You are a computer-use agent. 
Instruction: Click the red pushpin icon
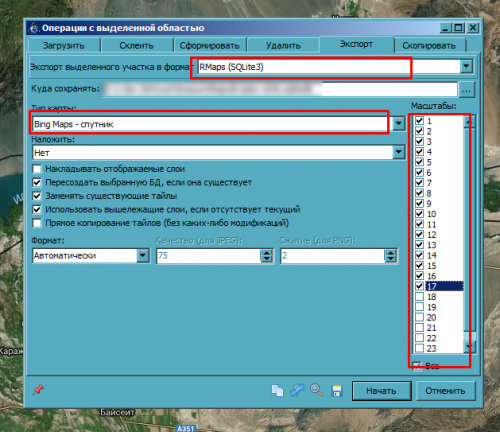tap(38, 389)
